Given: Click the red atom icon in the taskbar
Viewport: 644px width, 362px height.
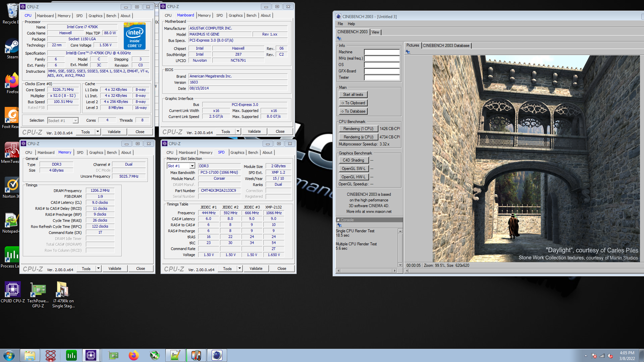Looking at the screenshot, I should pyautogui.click(x=51, y=355).
